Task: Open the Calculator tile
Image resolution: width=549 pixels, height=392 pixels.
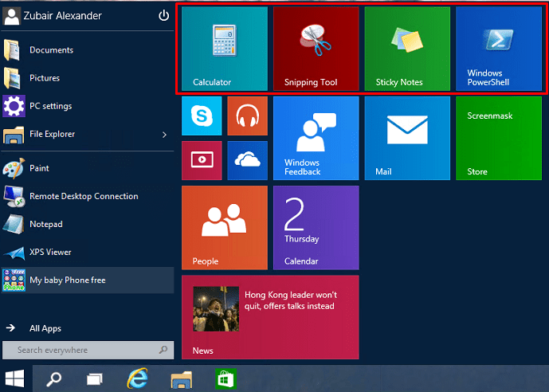Action: (x=225, y=49)
